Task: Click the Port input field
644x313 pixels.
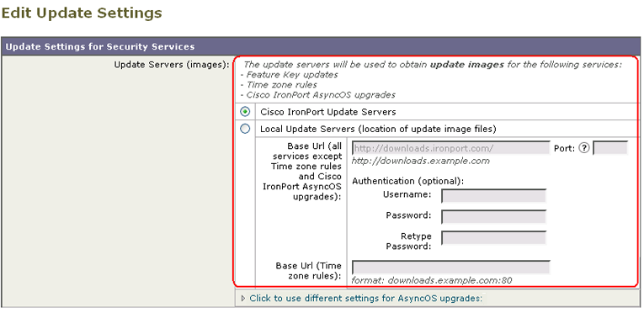Action: tap(610, 148)
